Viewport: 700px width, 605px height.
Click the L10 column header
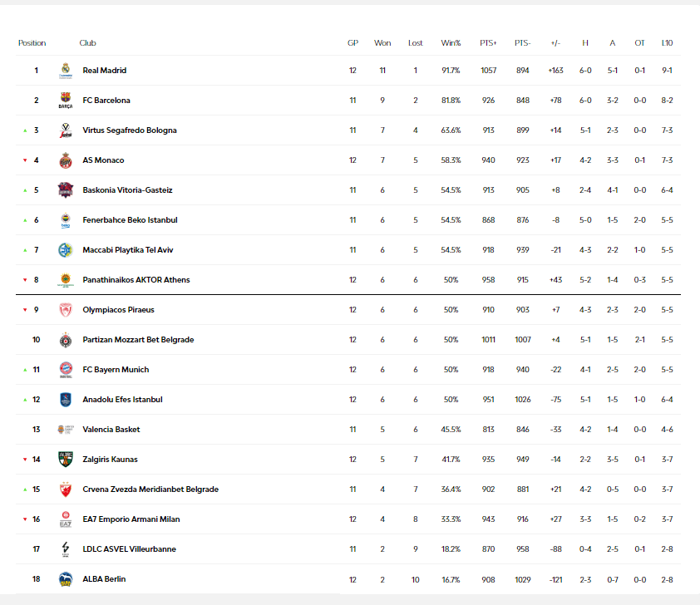point(667,43)
